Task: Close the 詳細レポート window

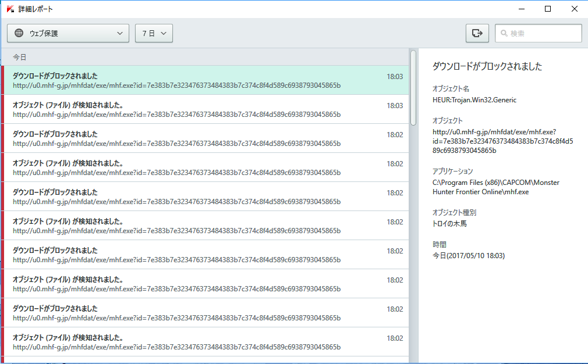Action: click(x=574, y=9)
